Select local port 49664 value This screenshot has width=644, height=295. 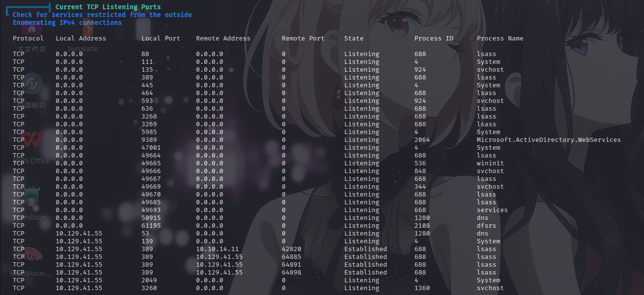151,156
